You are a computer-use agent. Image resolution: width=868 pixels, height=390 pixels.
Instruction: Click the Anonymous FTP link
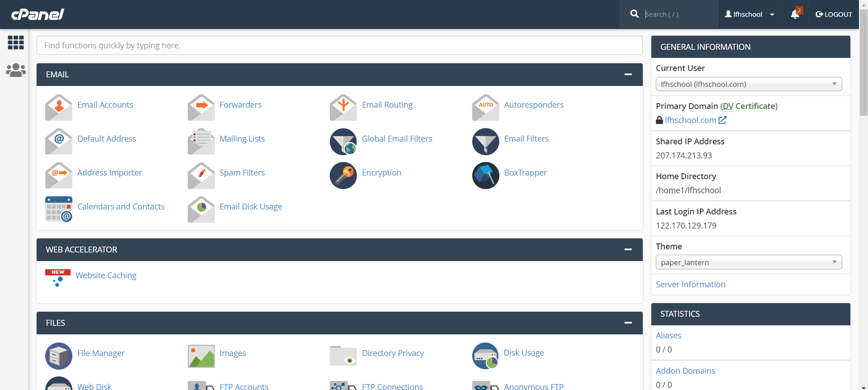tap(534, 386)
